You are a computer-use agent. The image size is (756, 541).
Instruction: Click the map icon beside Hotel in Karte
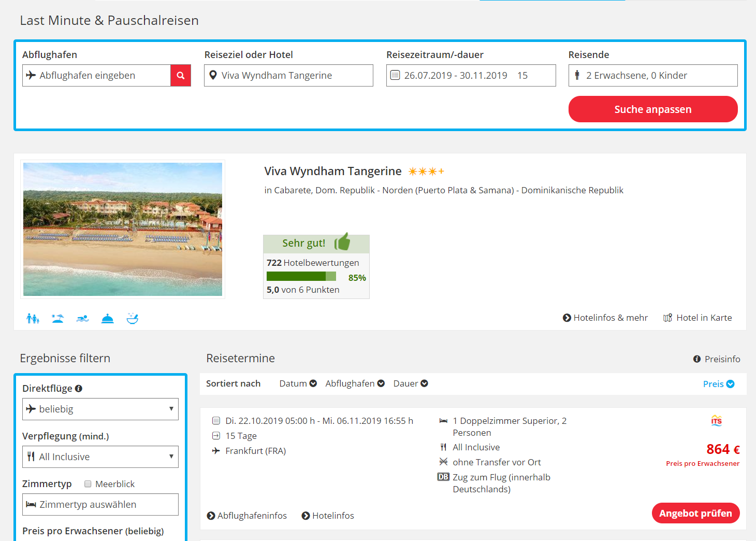click(668, 318)
